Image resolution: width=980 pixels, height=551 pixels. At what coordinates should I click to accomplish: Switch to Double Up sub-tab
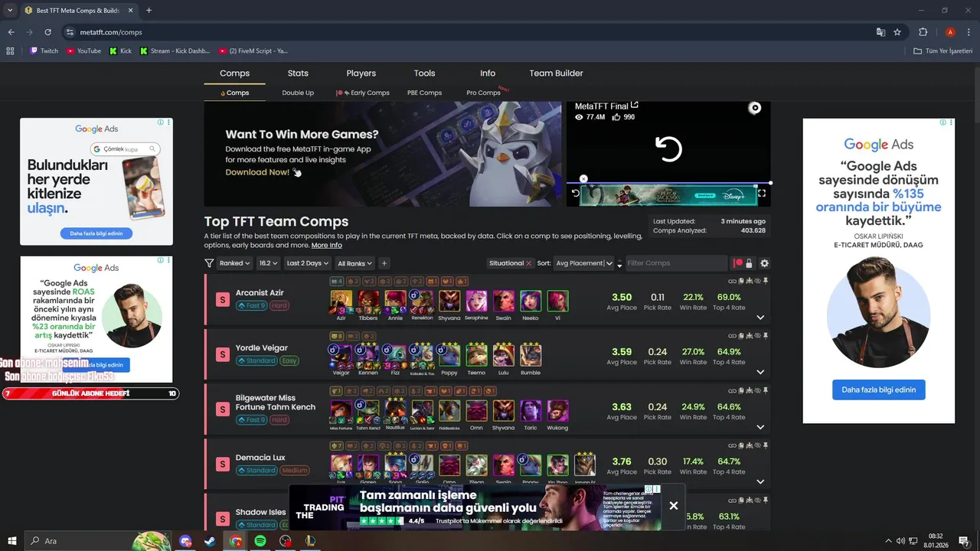click(x=298, y=93)
